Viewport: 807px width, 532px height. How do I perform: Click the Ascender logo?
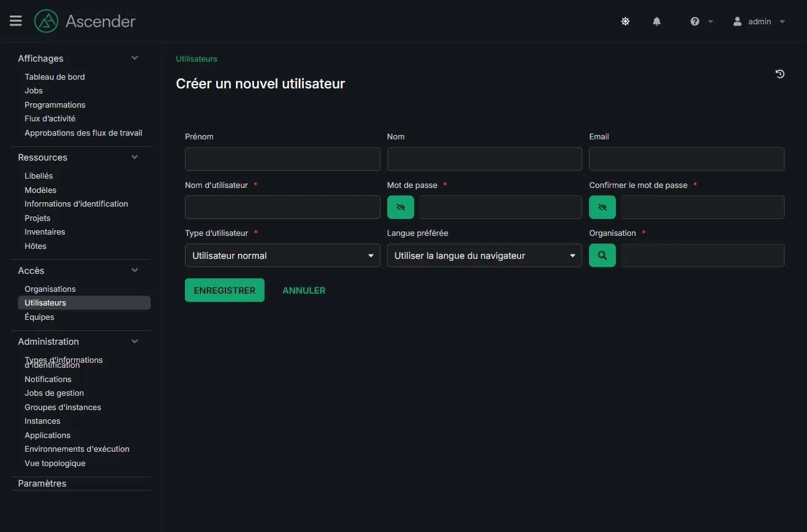point(85,21)
